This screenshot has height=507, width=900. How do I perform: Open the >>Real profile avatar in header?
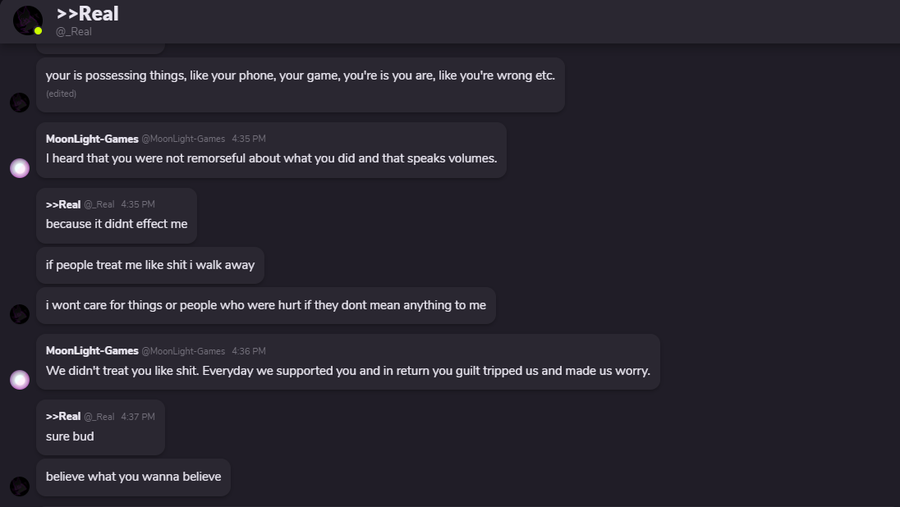(28, 21)
